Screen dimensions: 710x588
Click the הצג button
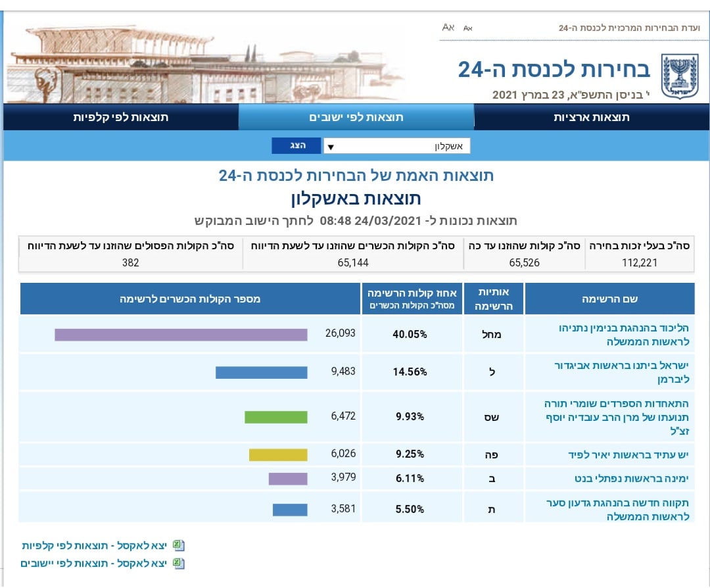click(x=296, y=145)
